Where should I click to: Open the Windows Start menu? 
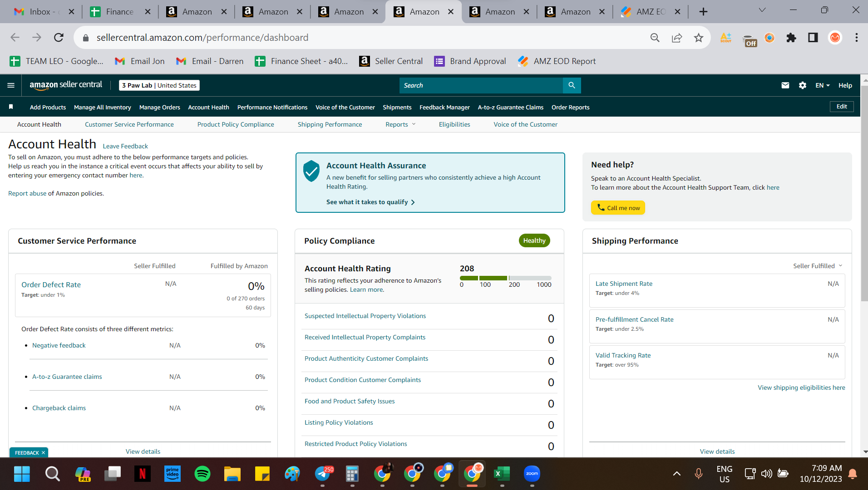pos(22,474)
